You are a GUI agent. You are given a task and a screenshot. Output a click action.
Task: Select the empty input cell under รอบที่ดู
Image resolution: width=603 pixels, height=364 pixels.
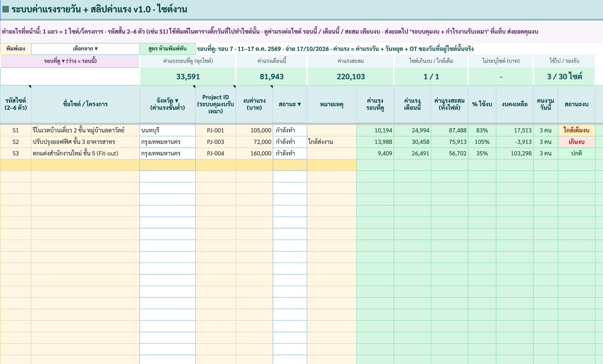click(70, 76)
